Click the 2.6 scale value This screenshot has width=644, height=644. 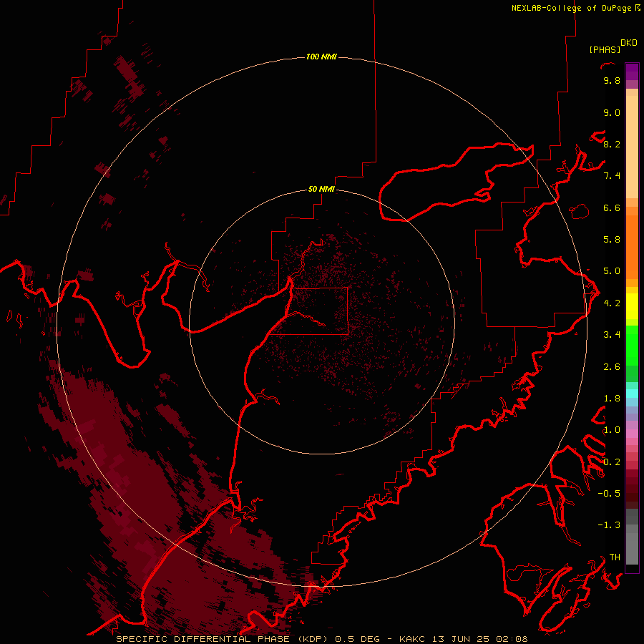coord(612,367)
